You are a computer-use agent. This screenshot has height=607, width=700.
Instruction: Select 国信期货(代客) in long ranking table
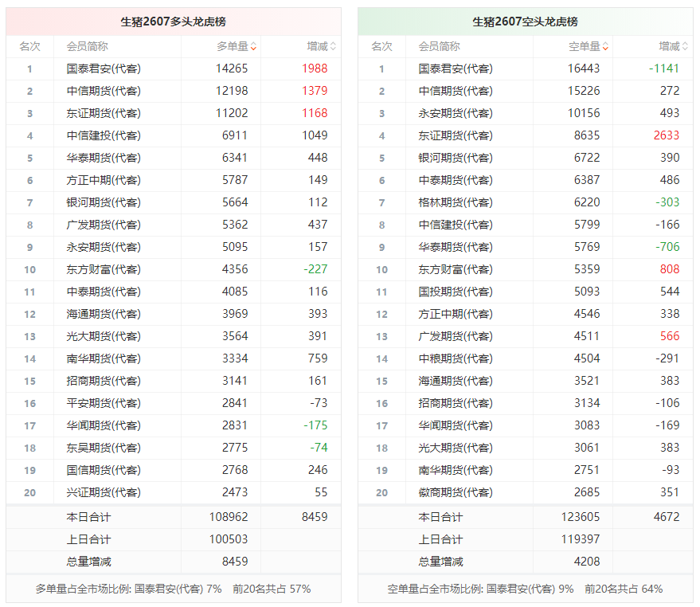(104, 470)
